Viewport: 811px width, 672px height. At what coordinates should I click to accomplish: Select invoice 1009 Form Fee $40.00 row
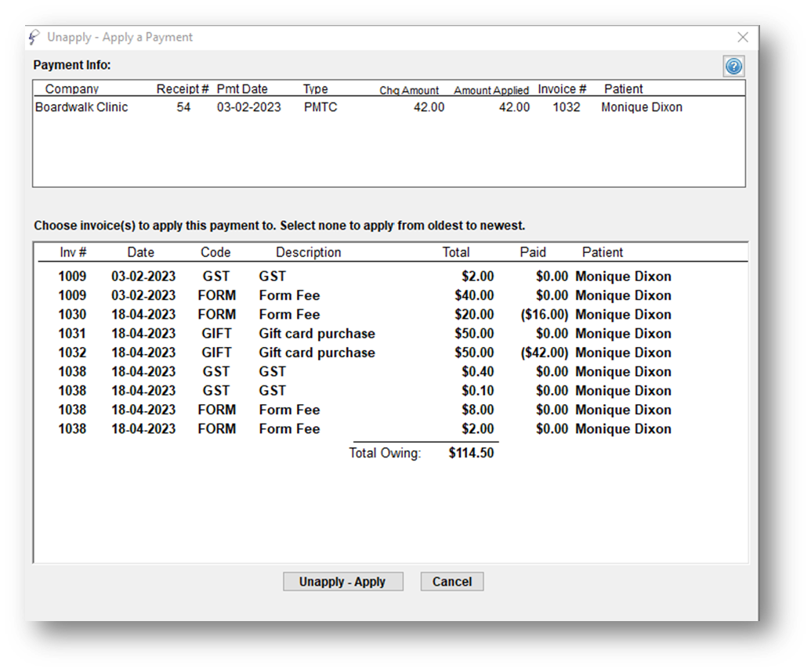[x=364, y=295]
